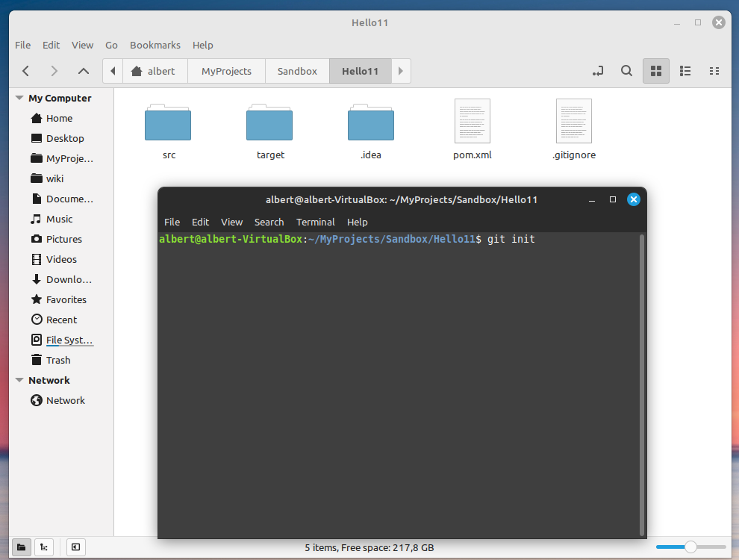Image resolution: width=739 pixels, height=560 pixels.
Task: Open the Go menu
Action: [111, 46]
